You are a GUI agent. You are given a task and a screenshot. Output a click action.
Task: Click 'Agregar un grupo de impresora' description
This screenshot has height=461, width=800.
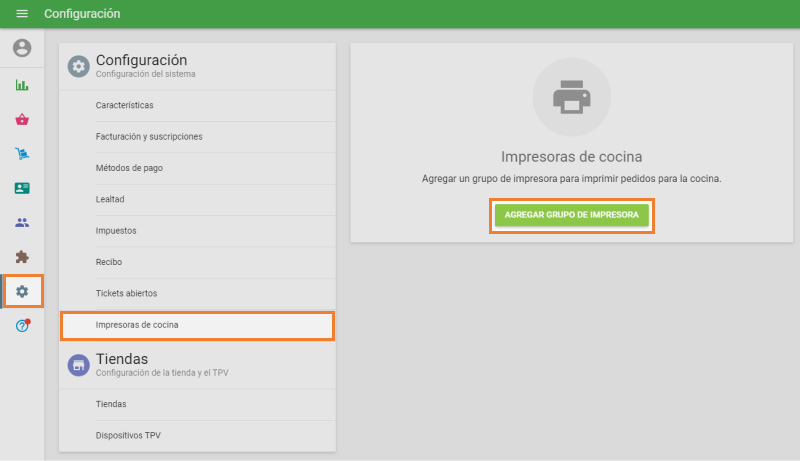(x=571, y=179)
